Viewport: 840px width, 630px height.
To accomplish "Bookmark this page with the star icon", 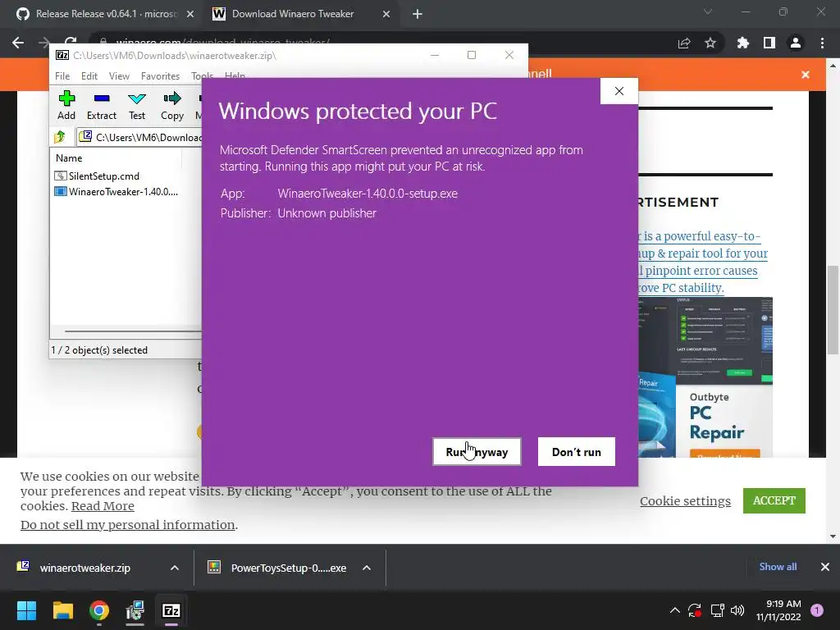I will click(710, 43).
